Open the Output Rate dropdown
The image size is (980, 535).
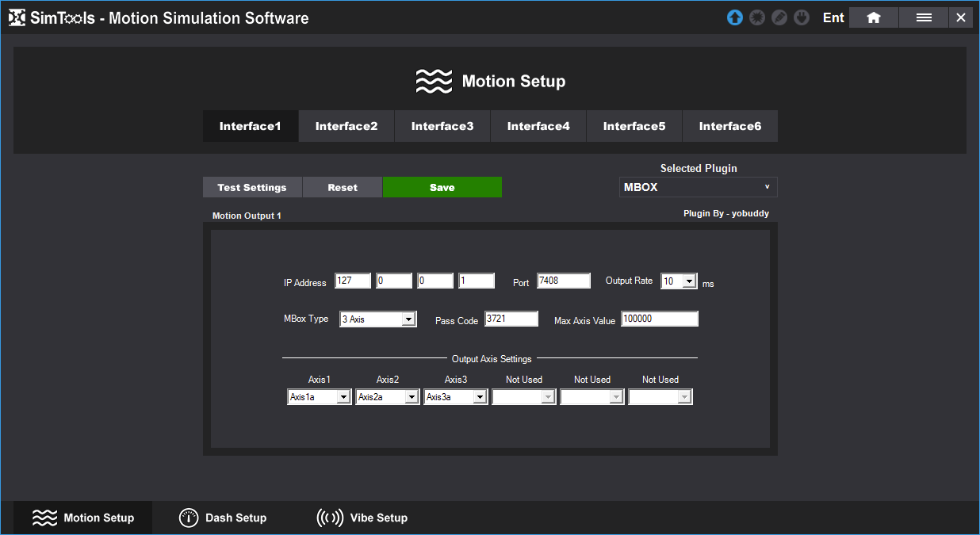coord(689,281)
